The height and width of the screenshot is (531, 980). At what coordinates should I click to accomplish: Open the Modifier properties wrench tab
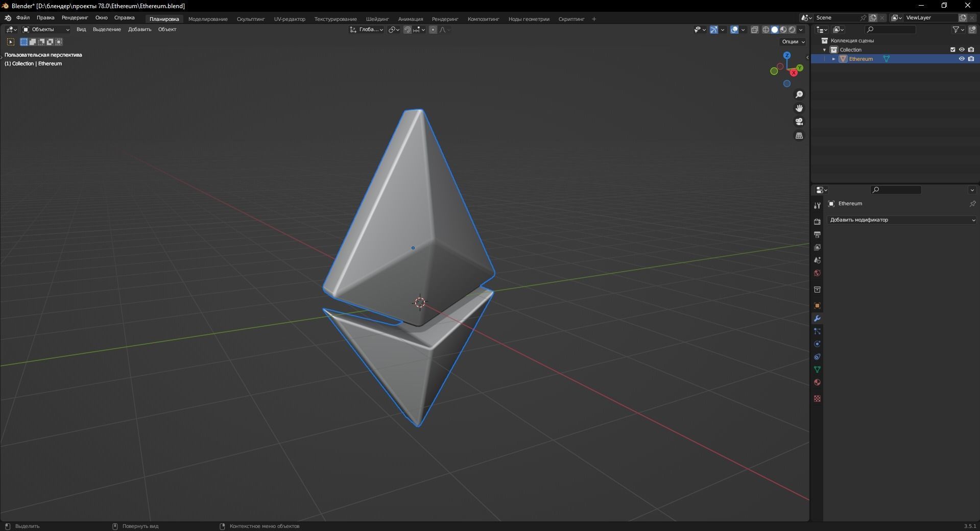coord(817,319)
